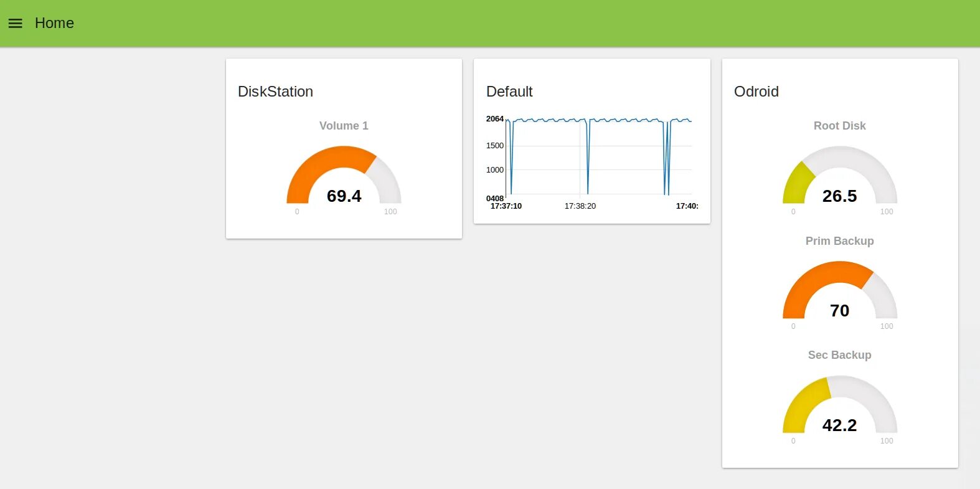The image size is (980, 489).
Task: Click the Default group title
Action: [x=509, y=92]
